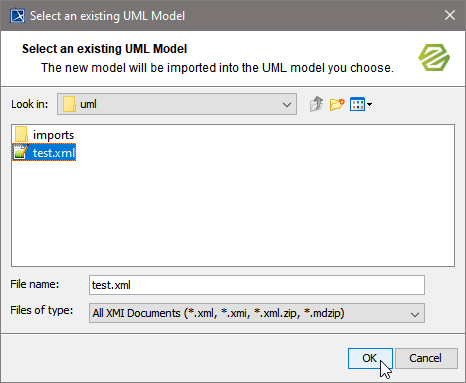
Task: Click the yellow folder icon beside uml
Action: point(70,104)
